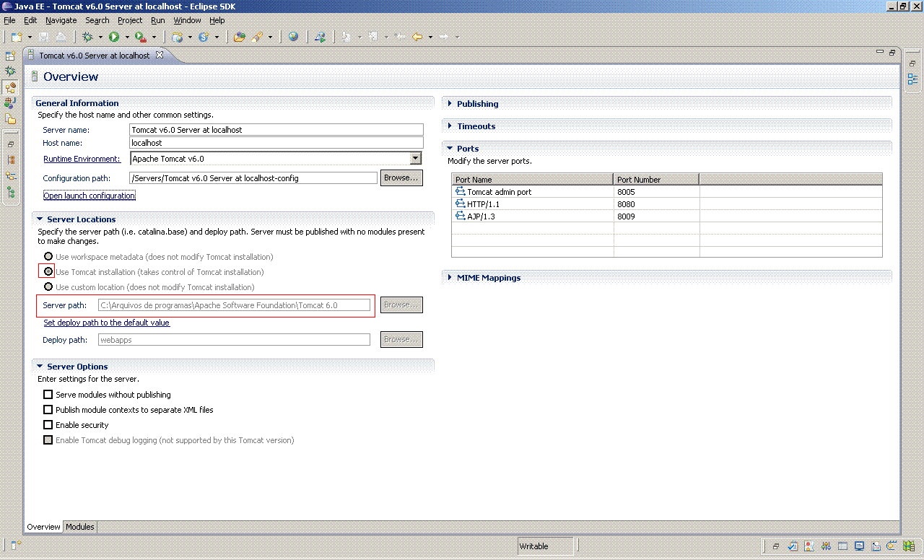This screenshot has width=924, height=560.
Task: Open Tasks view icon in bottom status bar
Action: (793, 546)
